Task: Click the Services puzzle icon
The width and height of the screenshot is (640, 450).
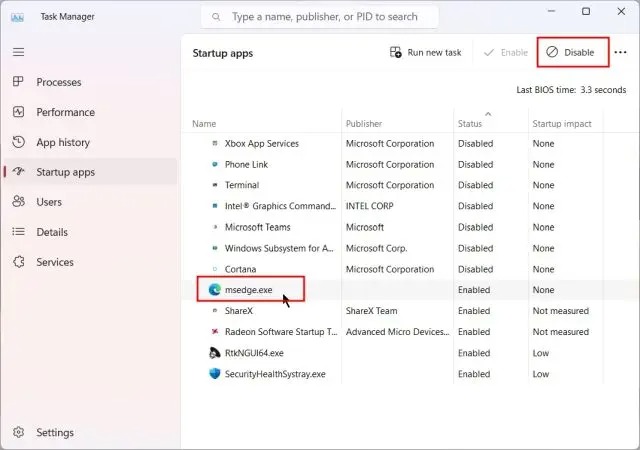Action: (x=18, y=262)
